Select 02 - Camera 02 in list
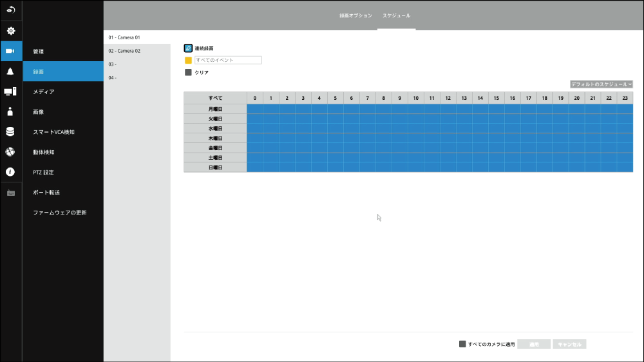Viewport: 644px width, 362px height. (x=124, y=50)
